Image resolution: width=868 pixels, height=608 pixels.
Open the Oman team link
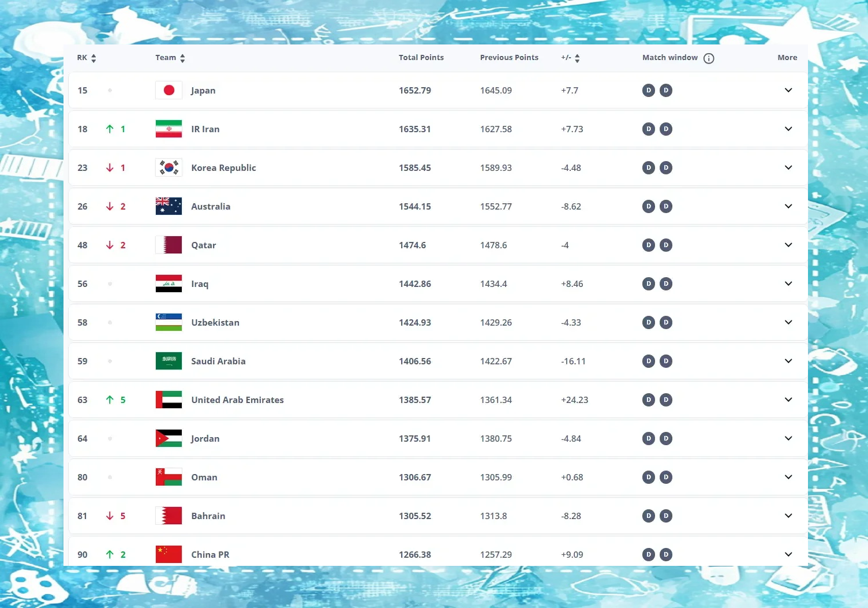pyautogui.click(x=204, y=478)
